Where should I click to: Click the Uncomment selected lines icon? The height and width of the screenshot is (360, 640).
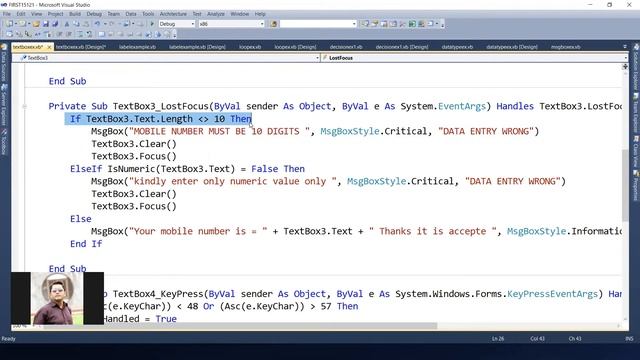[89, 34]
